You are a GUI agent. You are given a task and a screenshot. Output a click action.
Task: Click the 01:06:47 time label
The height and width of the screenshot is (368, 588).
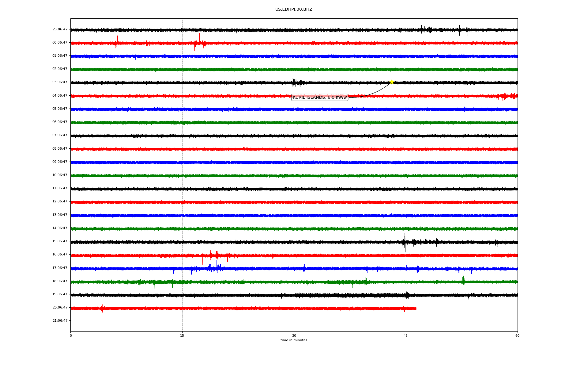click(60, 56)
